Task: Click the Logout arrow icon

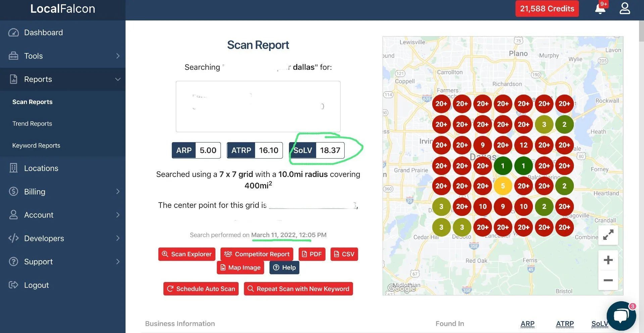Action: tap(13, 285)
